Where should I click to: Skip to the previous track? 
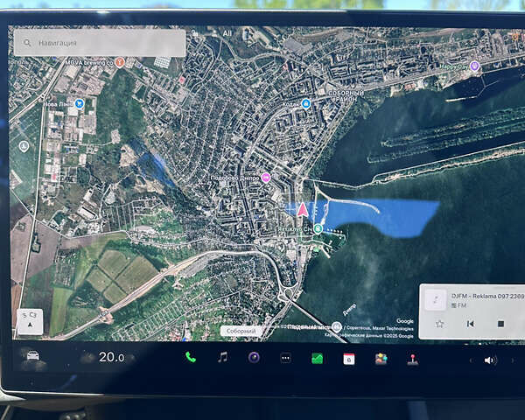click(x=470, y=324)
